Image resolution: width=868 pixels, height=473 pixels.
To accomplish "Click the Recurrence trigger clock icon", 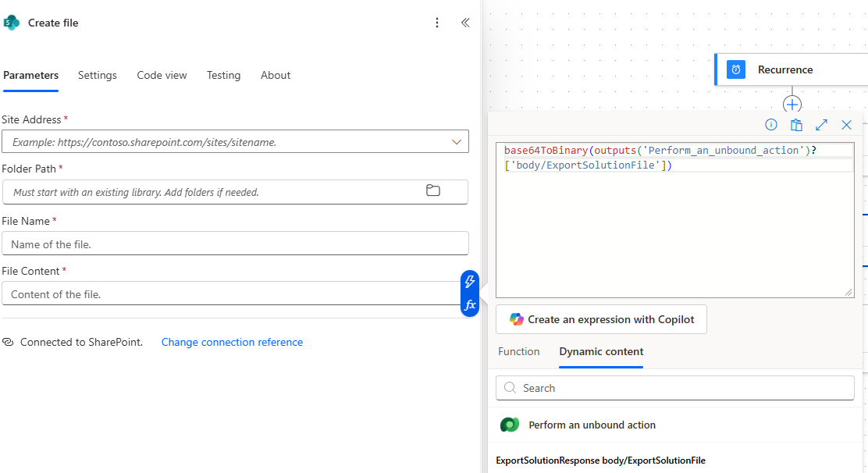I will coord(736,69).
